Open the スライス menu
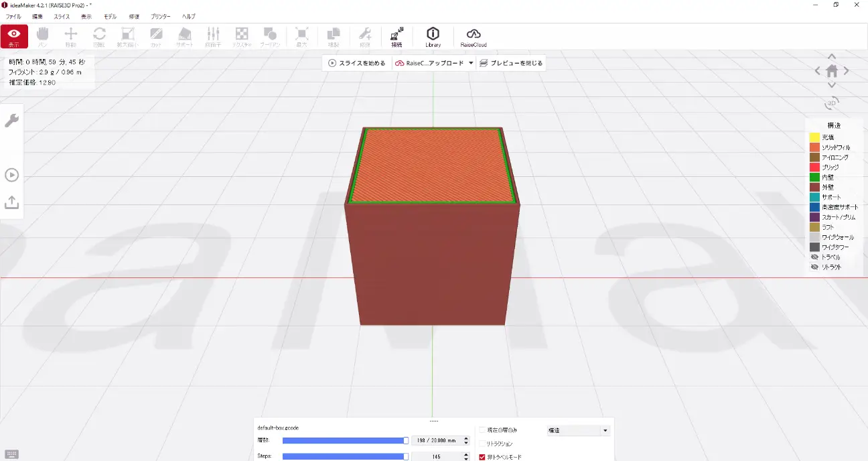868x461 pixels. [61, 16]
